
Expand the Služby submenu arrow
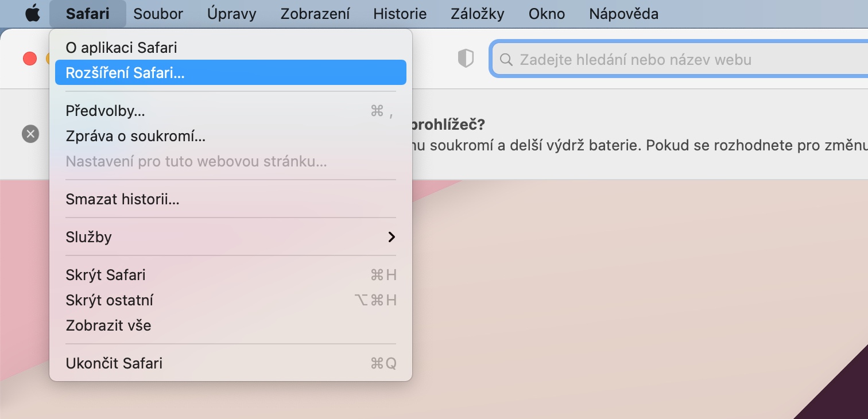(x=392, y=237)
